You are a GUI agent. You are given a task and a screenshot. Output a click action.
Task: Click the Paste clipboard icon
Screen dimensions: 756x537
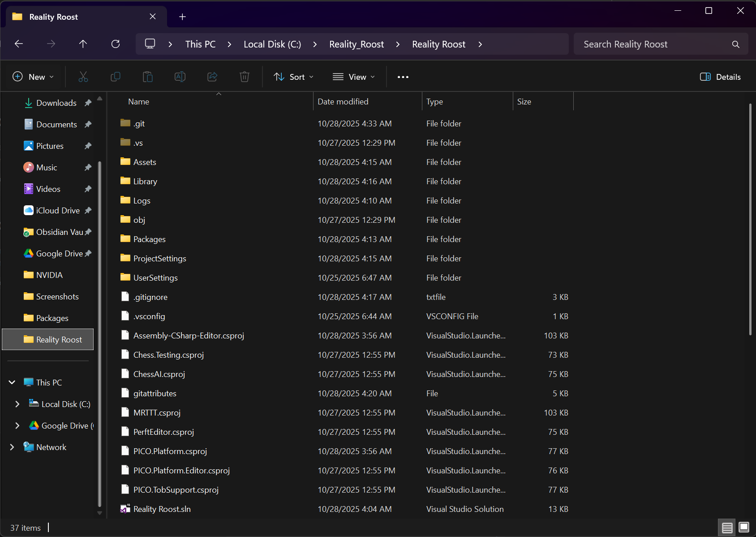point(148,77)
